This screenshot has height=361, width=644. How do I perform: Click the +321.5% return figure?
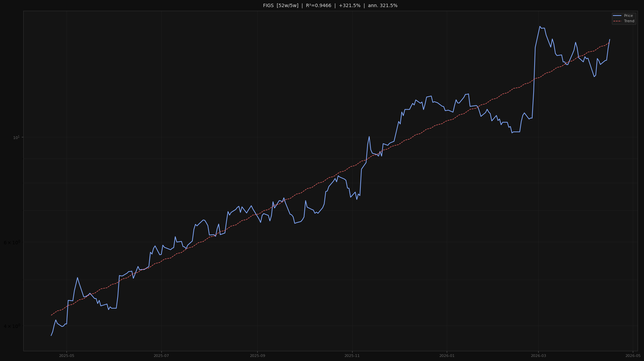pos(350,5)
